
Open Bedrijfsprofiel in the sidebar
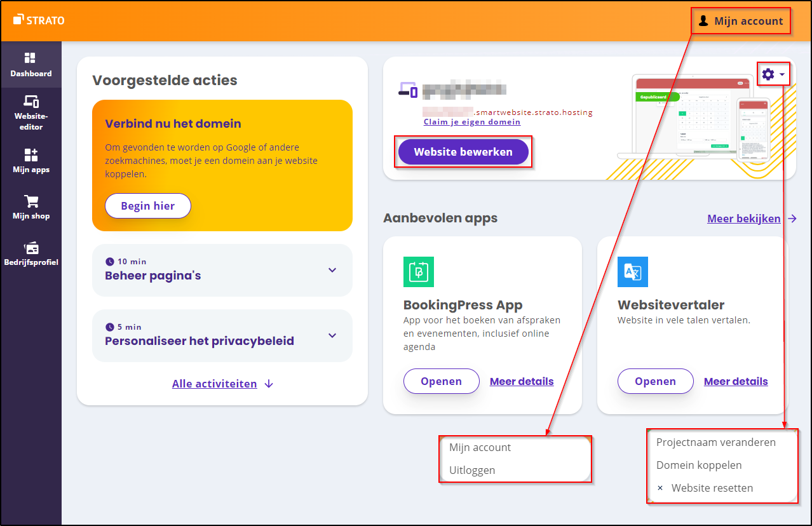(30, 248)
